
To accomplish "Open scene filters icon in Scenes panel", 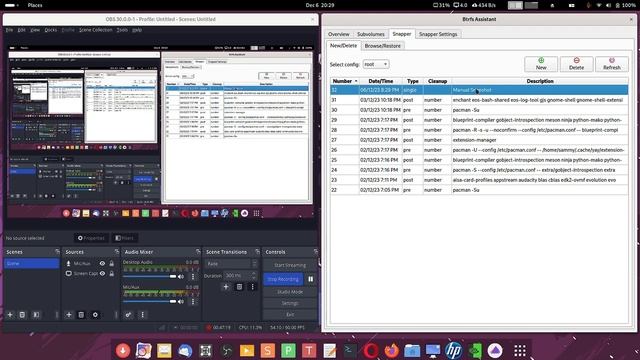I will coord(36,315).
